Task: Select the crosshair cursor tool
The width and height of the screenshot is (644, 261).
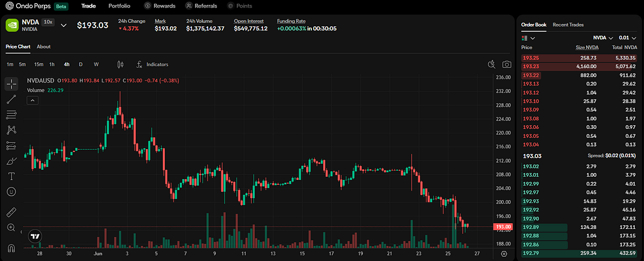Action: point(11,84)
